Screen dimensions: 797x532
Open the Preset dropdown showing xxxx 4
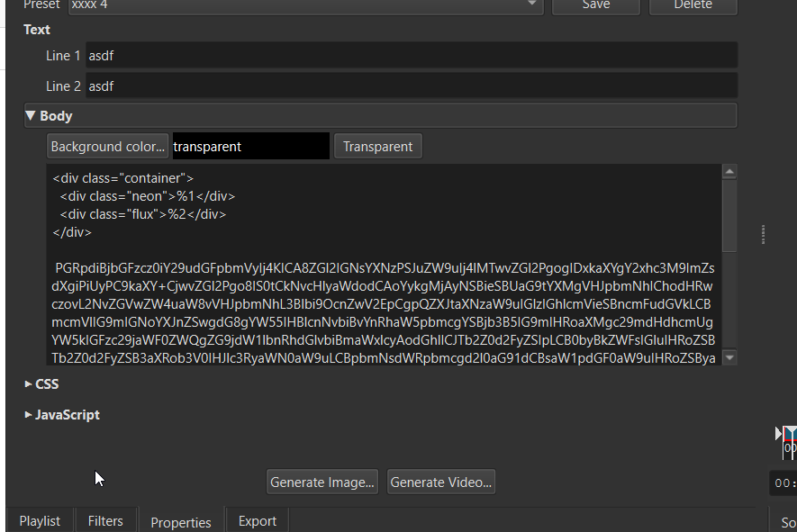306,5
